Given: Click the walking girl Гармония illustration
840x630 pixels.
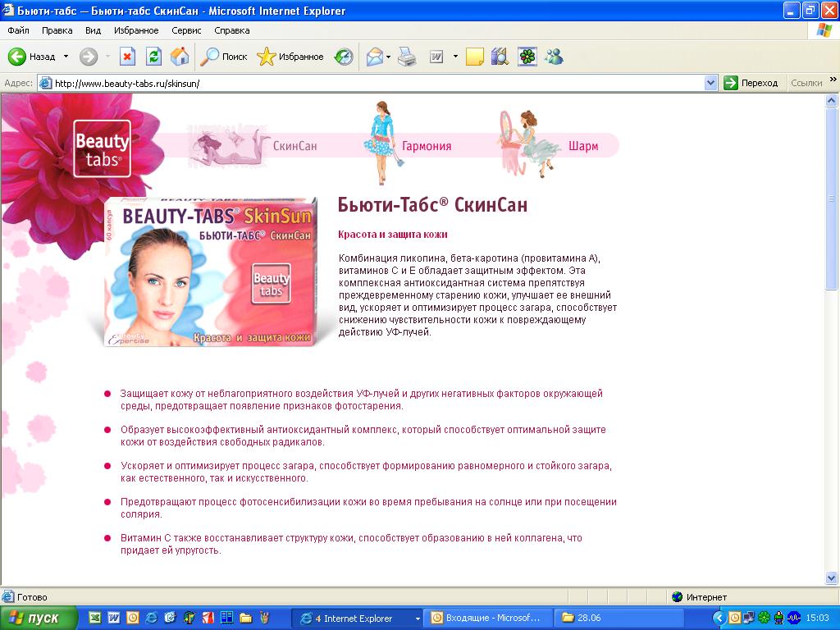Looking at the screenshot, I should pos(382,142).
